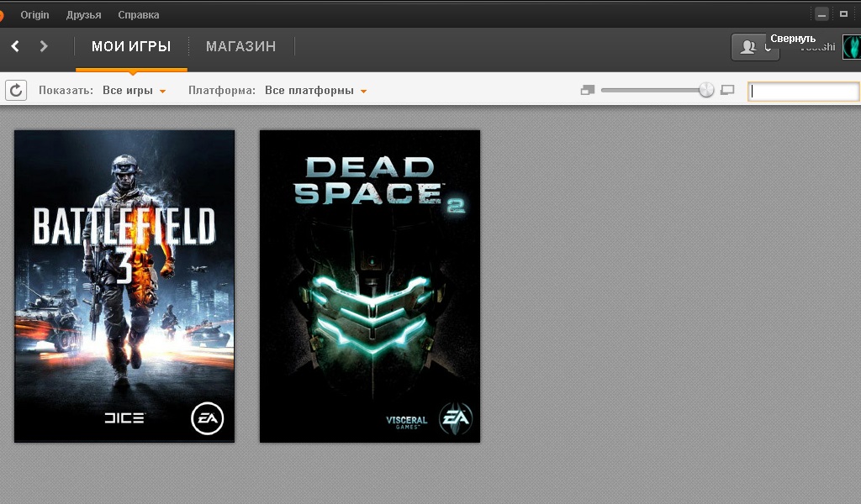Open the Origin menu
The height and width of the screenshot is (504, 861).
(34, 15)
